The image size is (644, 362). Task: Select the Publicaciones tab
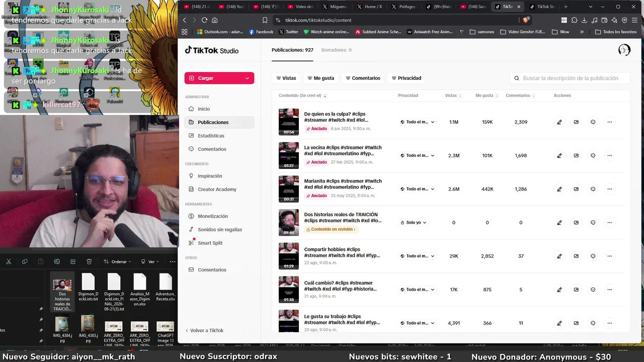tap(292, 50)
